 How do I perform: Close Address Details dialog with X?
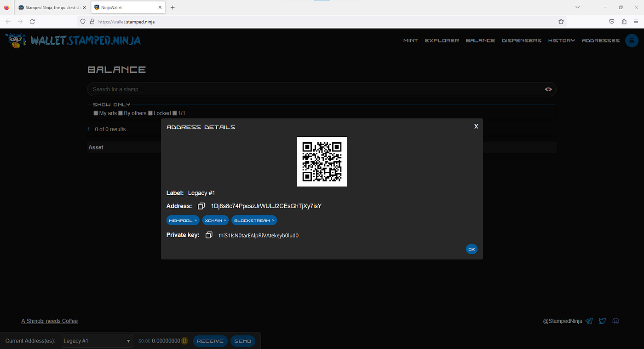pos(476,126)
